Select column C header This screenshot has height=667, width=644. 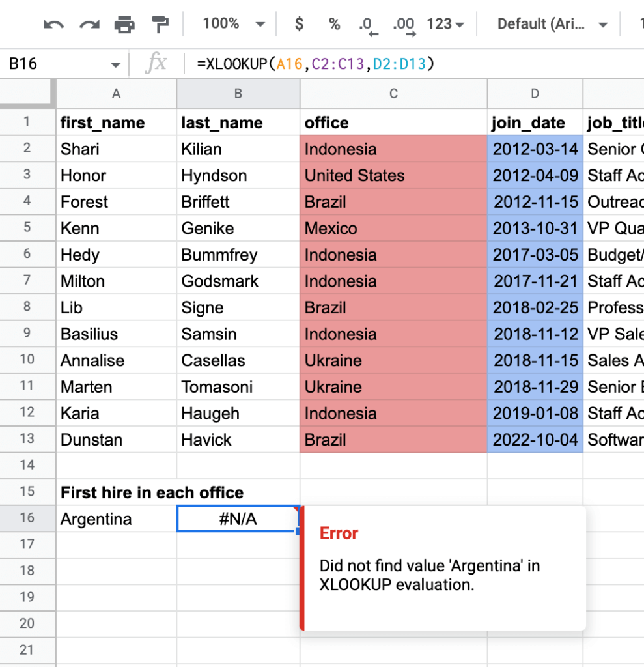coord(393,94)
